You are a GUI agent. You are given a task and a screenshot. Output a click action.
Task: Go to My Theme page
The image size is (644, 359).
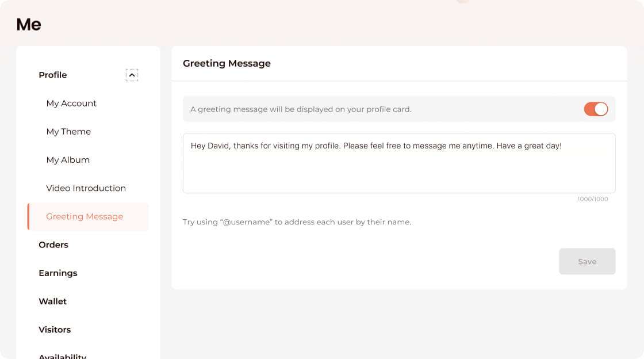click(x=68, y=132)
